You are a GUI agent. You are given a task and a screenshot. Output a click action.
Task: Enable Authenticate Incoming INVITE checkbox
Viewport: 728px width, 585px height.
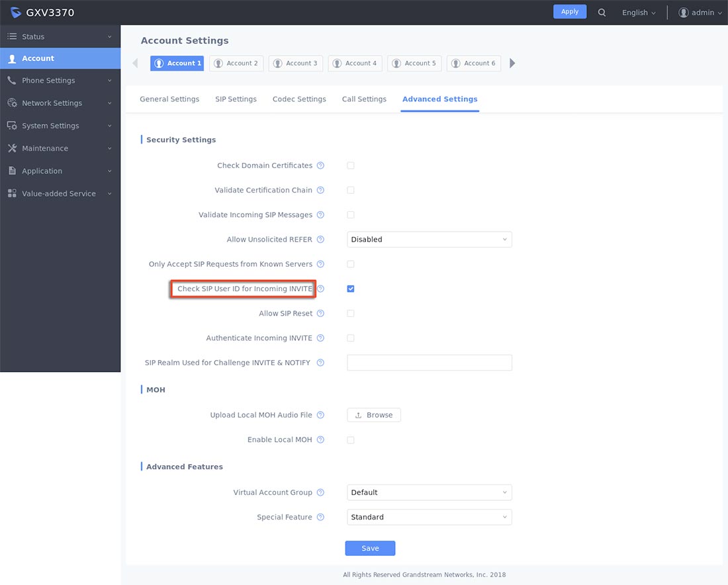(351, 338)
